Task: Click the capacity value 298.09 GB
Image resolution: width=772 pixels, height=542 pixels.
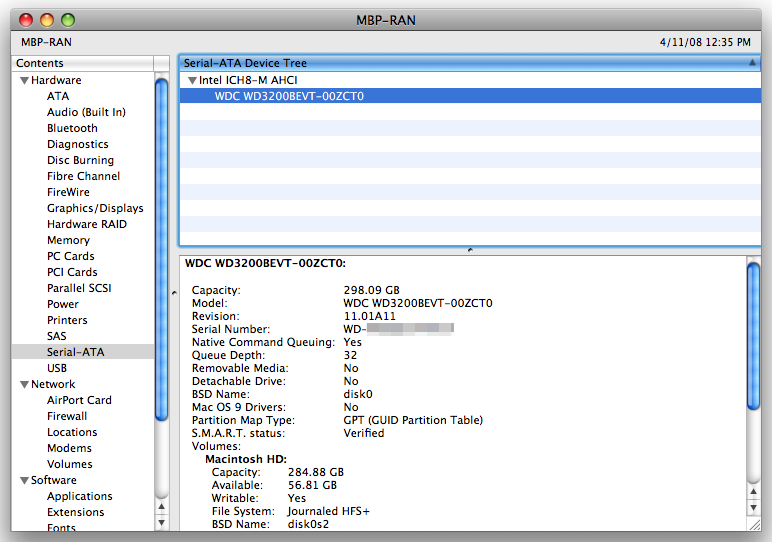Action: point(372,290)
